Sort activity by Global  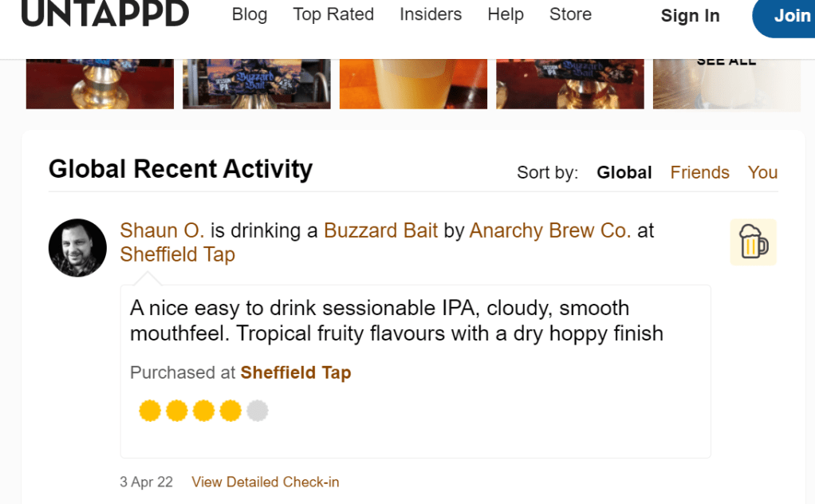[x=624, y=173]
